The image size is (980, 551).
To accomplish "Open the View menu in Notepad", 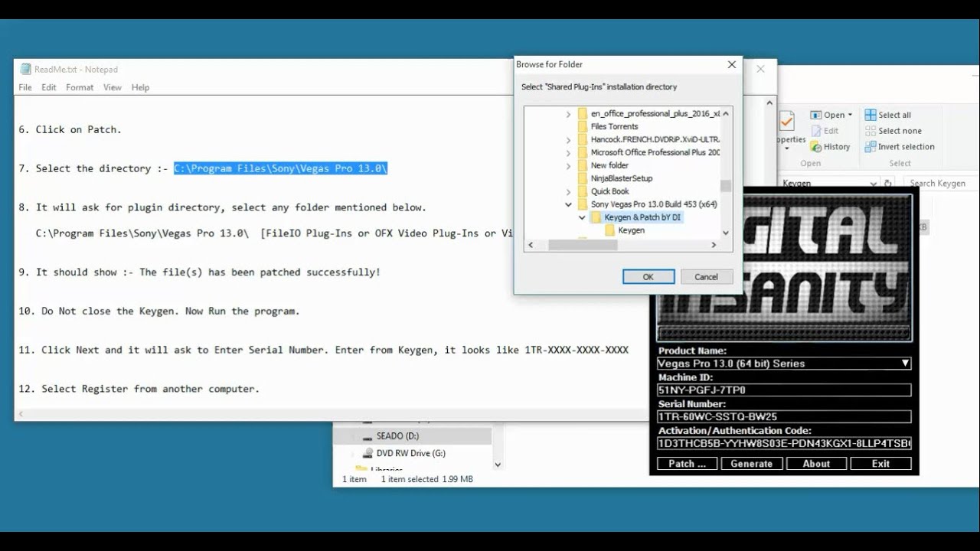I will [x=113, y=87].
